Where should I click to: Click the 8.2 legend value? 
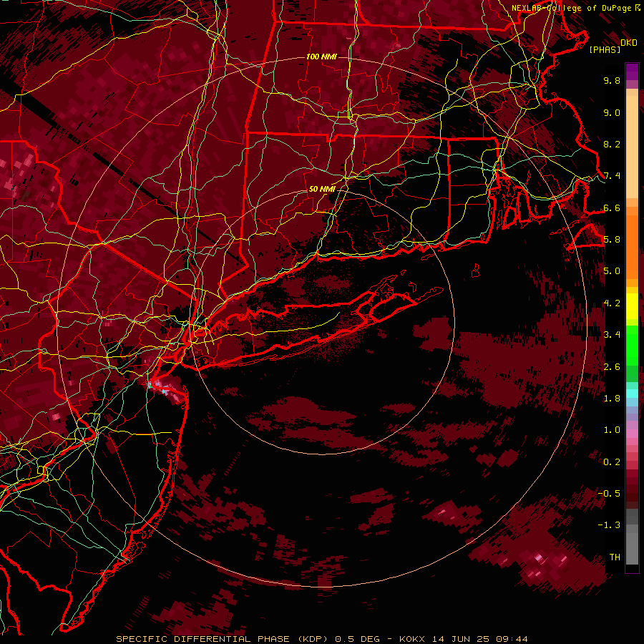(612, 145)
